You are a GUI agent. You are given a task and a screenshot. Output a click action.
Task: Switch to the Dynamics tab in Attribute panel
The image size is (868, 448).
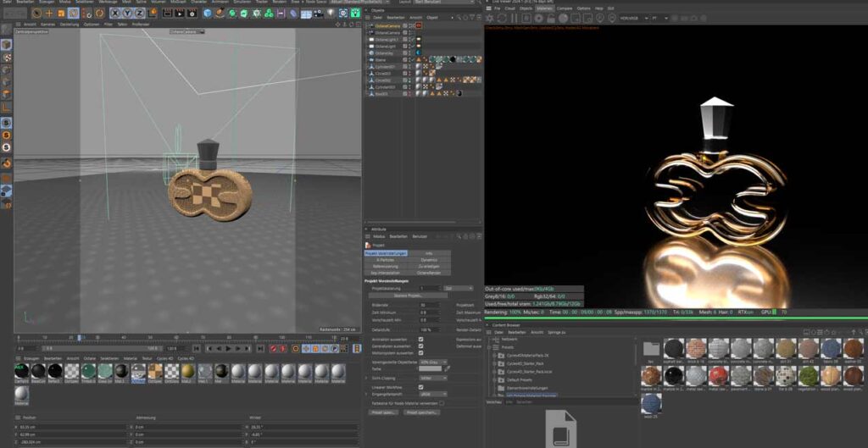pos(429,259)
